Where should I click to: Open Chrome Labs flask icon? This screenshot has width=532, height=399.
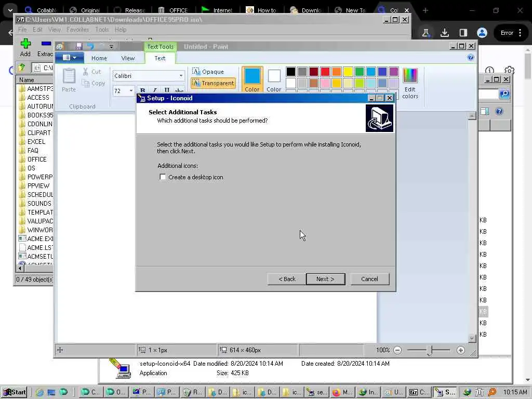point(425,33)
